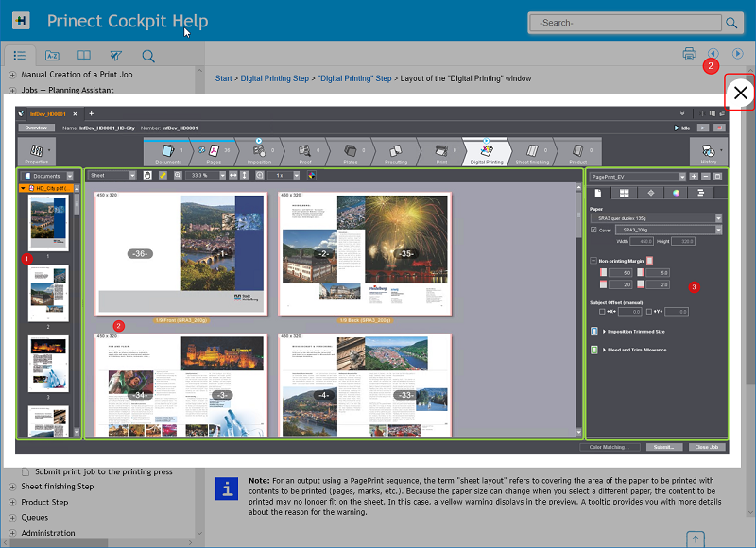Expand the Queues tree node
Screen dimensions: 756x548
click(x=12, y=518)
